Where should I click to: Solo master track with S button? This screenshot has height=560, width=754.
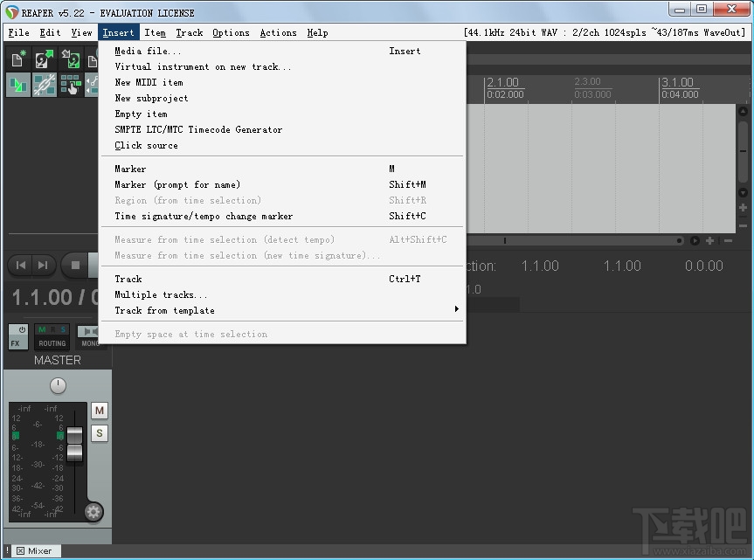(x=100, y=433)
